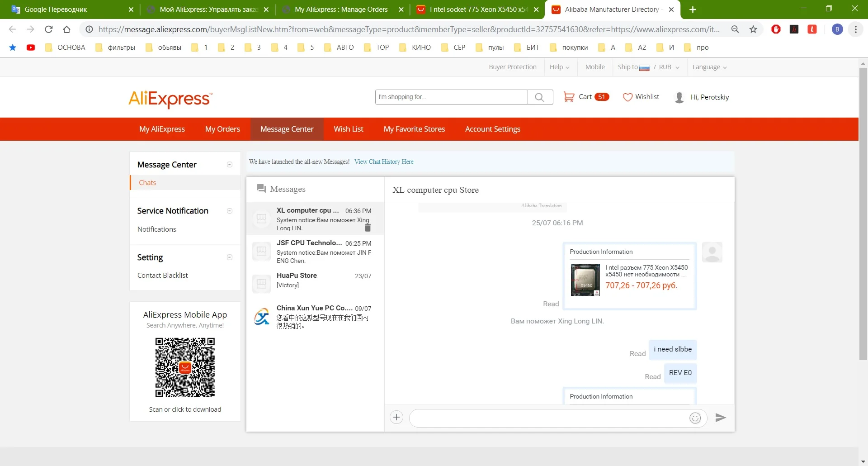Click the 'i need slbbe' message bubble
Image resolution: width=868 pixels, height=466 pixels.
click(673, 350)
